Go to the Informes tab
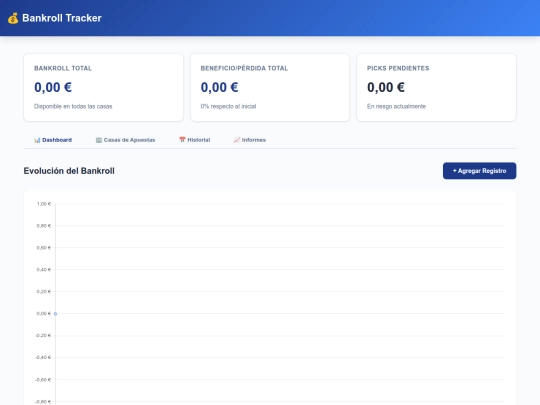This screenshot has width=540, height=405. pos(250,140)
